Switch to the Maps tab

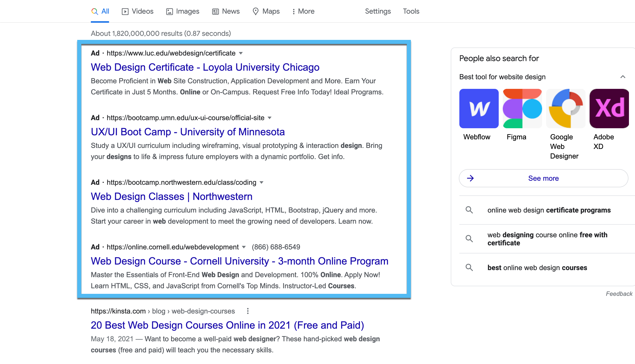pyautogui.click(x=266, y=11)
